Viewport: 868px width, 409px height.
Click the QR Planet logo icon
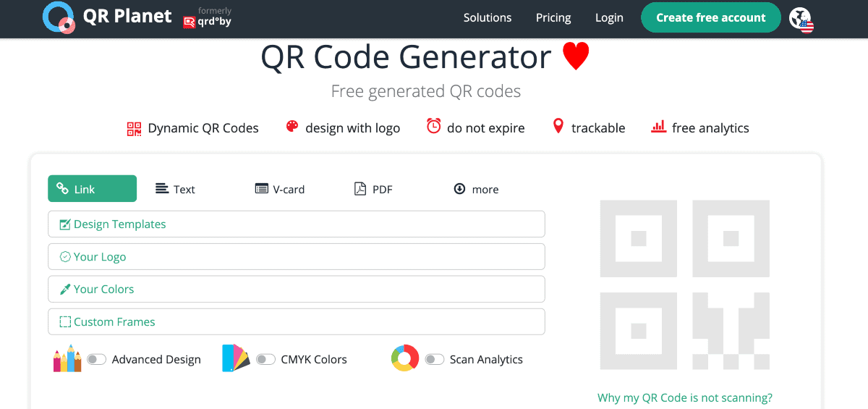coord(59,17)
